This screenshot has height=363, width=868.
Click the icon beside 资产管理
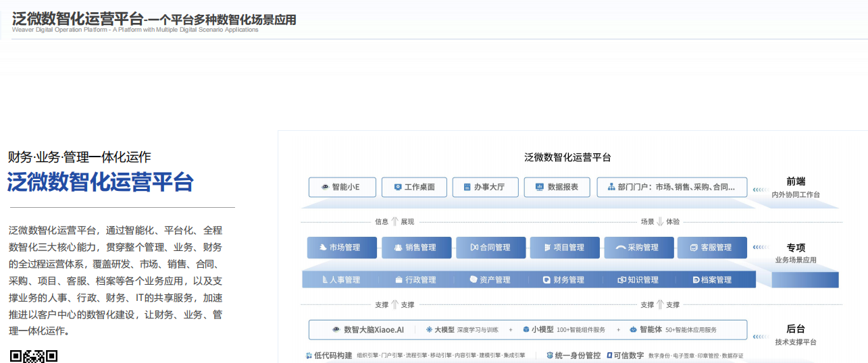pos(473,280)
